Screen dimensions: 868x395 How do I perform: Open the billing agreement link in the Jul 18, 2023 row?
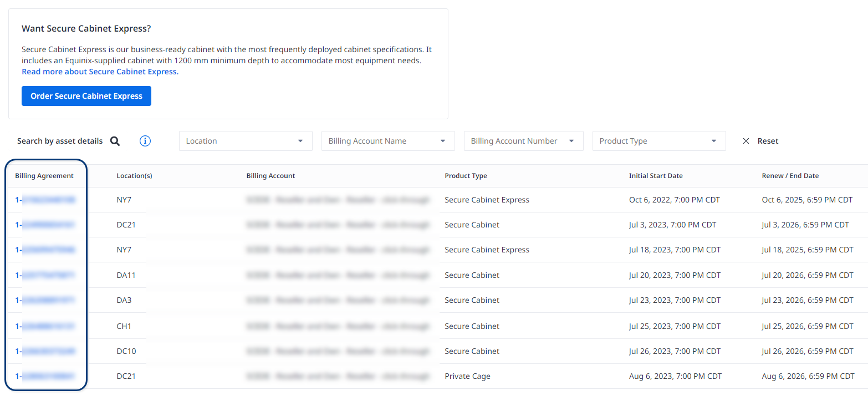coord(45,250)
